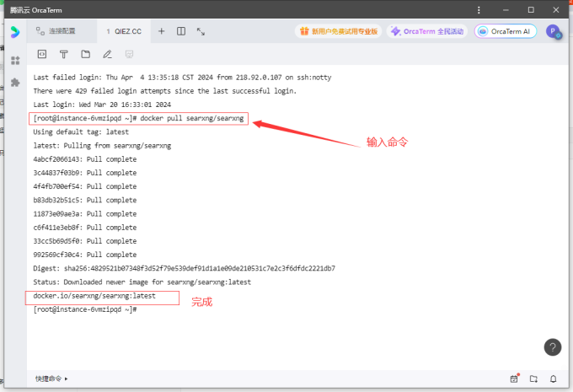Click 'latest: Pulling from searxng/searxng' line
Image resolution: width=573 pixels, height=392 pixels.
[102, 146]
